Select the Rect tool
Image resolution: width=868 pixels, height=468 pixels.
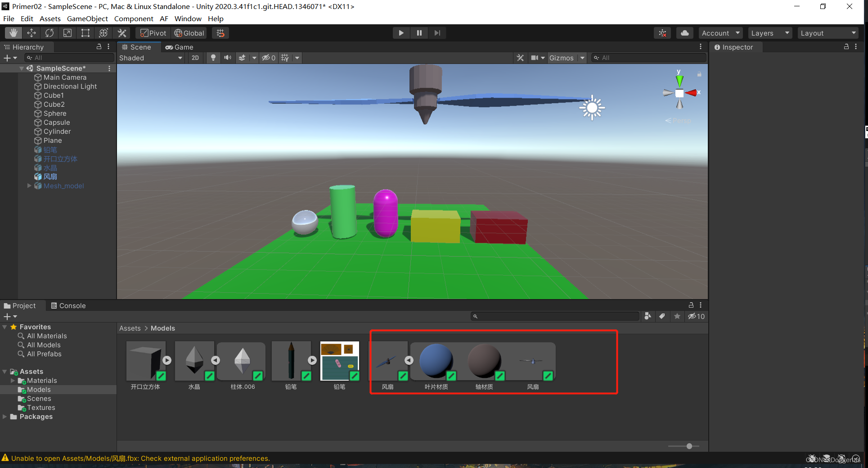click(85, 33)
